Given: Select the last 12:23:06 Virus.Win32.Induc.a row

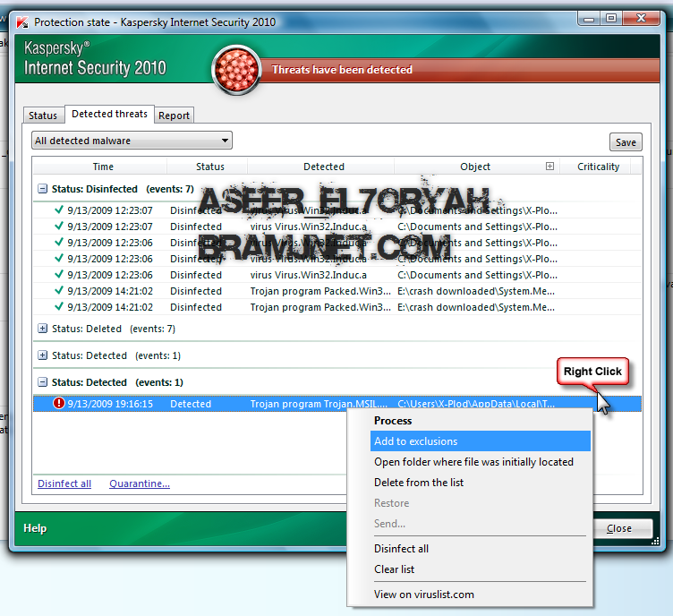Looking at the screenshot, I should click(337, 275).
